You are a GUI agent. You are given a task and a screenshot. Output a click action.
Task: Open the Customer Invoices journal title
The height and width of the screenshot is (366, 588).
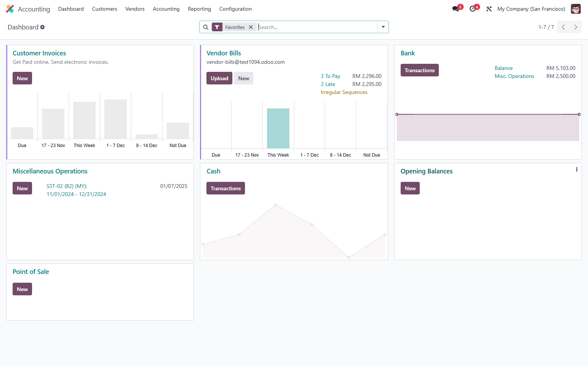pyautogui.click(x=39, y=53)
